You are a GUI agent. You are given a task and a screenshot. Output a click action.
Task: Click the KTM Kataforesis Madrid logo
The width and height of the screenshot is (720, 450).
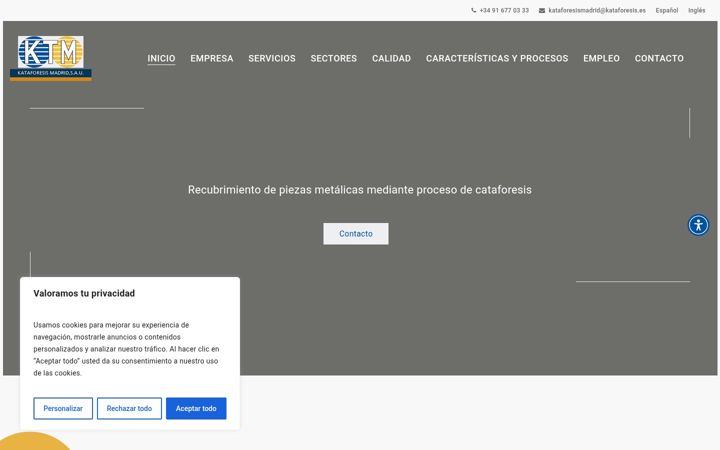(51, 58)
